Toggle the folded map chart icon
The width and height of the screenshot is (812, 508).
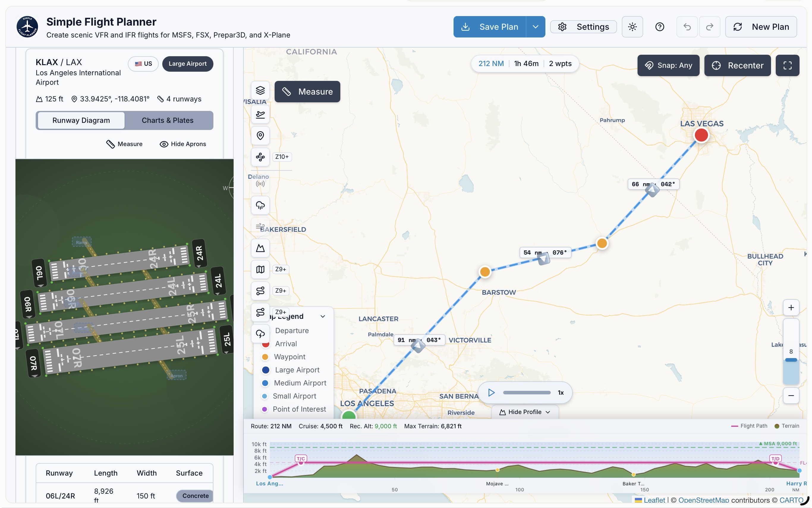coord(260,269)
